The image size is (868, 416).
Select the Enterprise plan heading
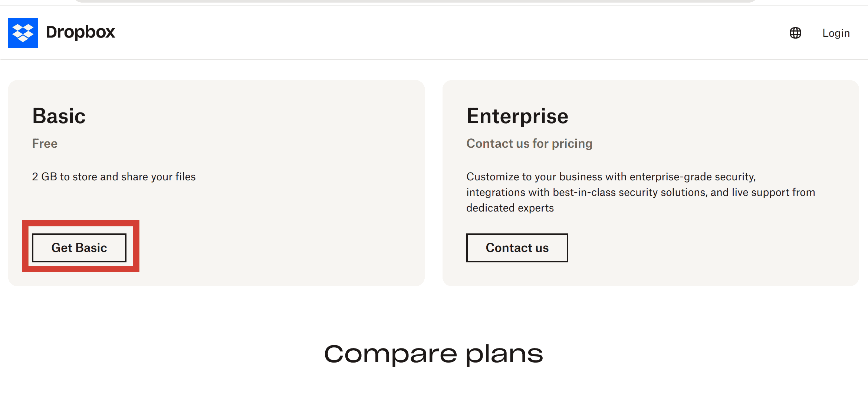pyautogui.click(x=517, y=116)
